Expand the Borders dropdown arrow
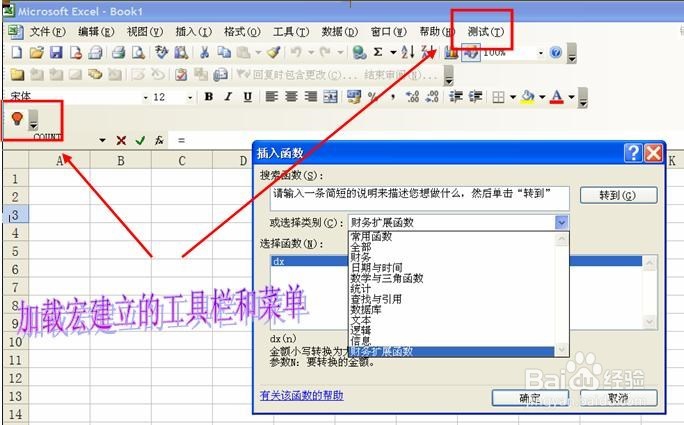 [513, 97]
